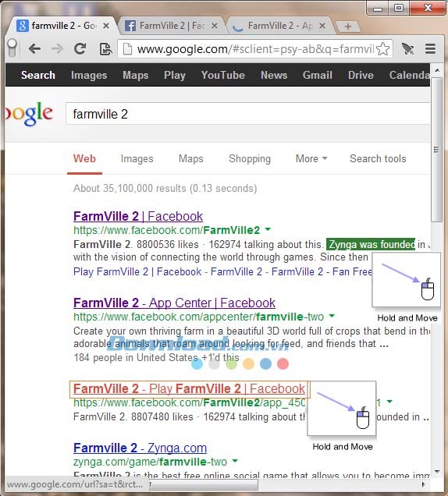Image resolution: width=448 pixels, height=496 pixels.
Task: Open the Chrome menu (three bars)
Action: click(x=431, y=49)
